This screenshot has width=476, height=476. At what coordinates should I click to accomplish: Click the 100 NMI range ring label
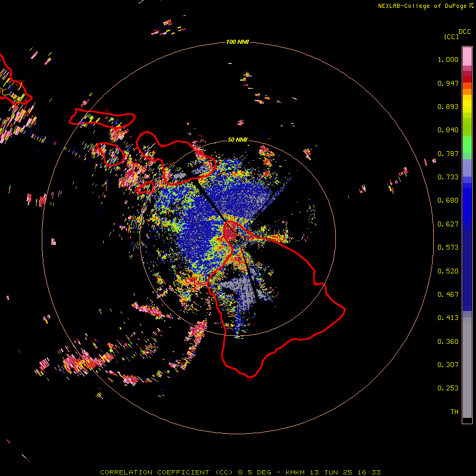(x=237, y=42)
